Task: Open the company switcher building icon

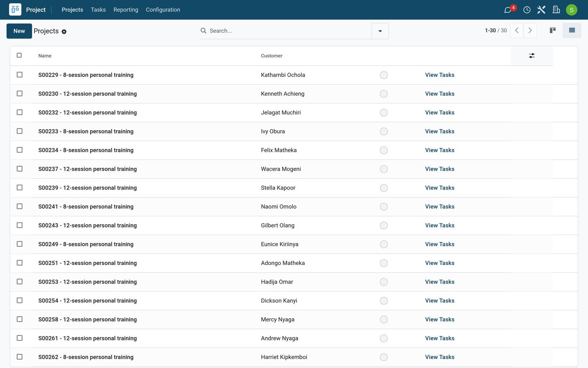Action: pyautogui.click(x=556, y=10)
